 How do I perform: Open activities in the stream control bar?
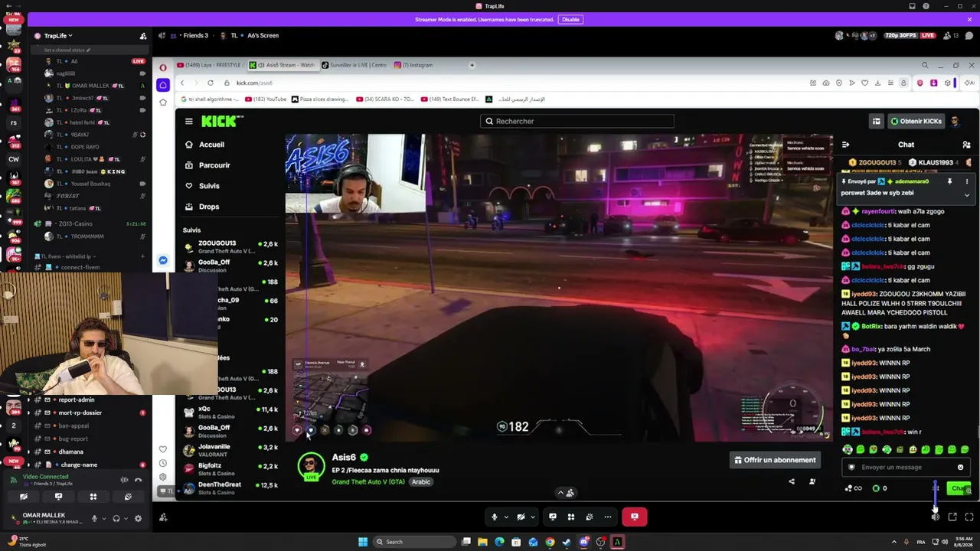tap(570, 517)
